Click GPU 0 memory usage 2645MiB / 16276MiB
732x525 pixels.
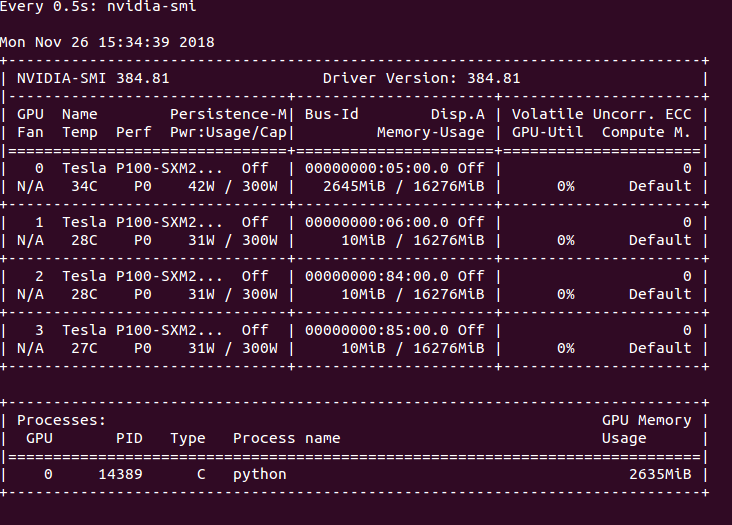click(x=404, y=186)
